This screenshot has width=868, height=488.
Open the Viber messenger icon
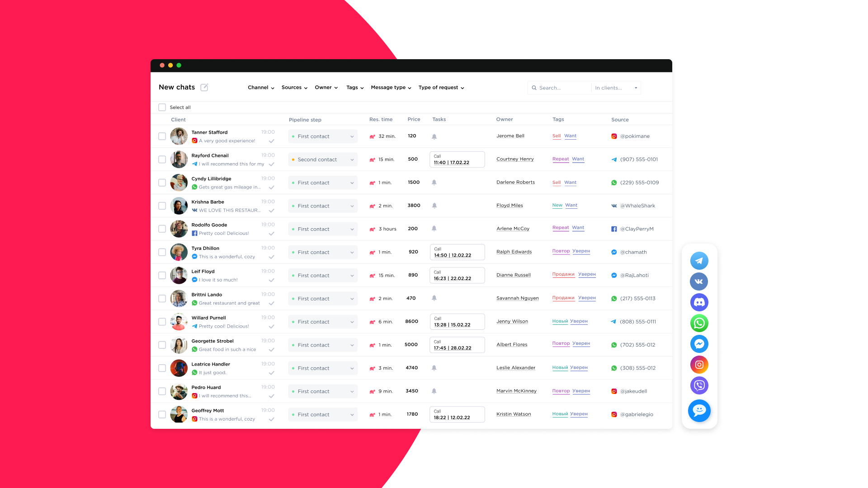699,385
